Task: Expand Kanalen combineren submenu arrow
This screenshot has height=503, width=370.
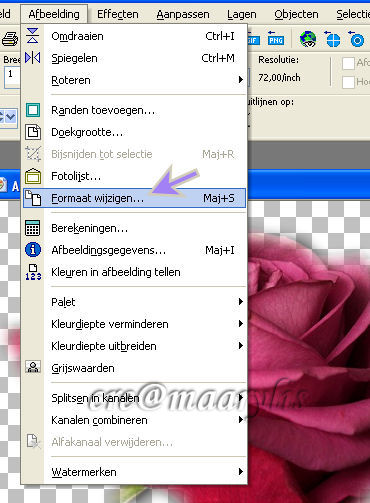Action: (241, 420)
